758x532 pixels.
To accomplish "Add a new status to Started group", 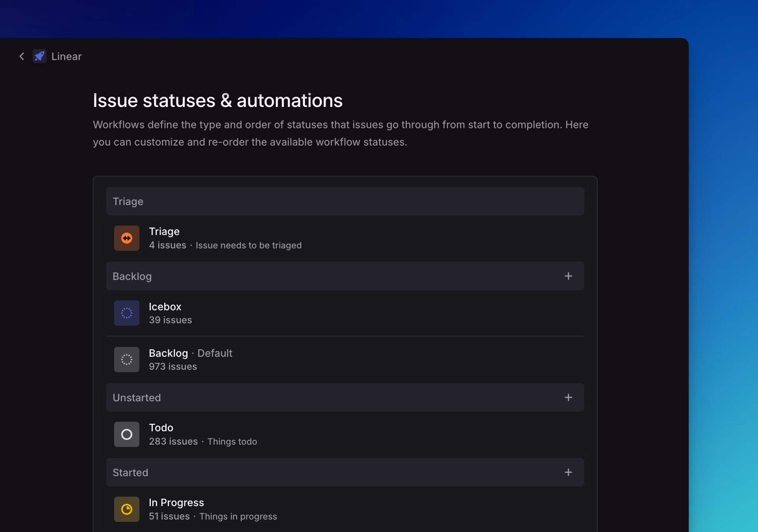I will [x=568, y=472].
